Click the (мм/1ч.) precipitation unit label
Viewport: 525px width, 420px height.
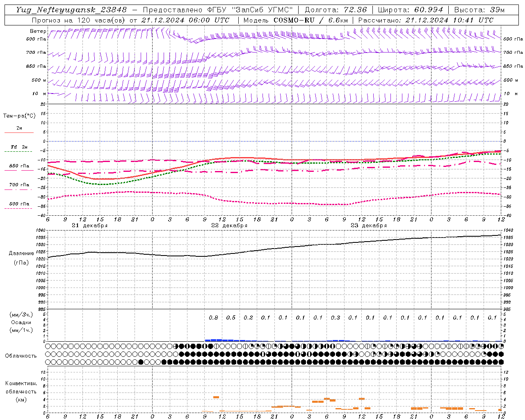(21, 330)
